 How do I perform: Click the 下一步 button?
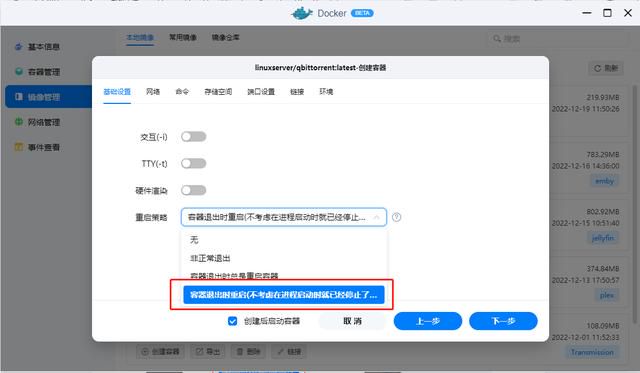pos(503,321)
